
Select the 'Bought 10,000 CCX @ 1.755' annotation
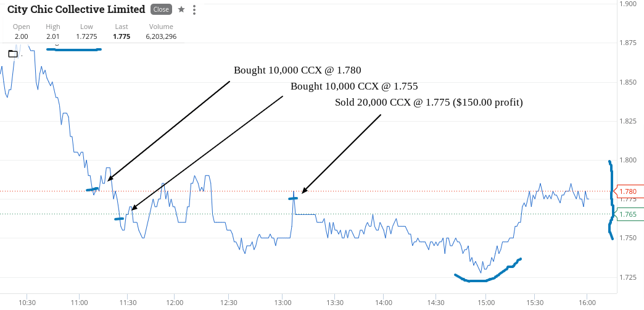[354, 86]
